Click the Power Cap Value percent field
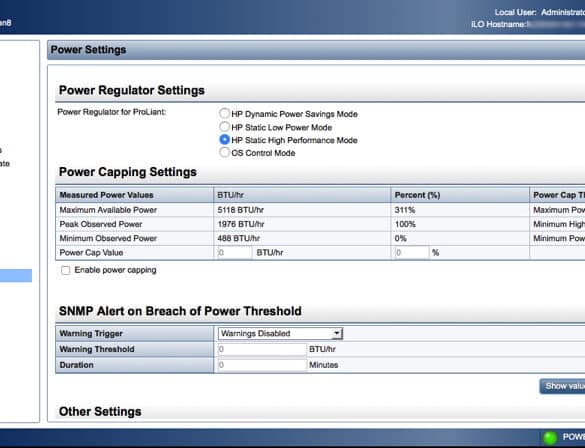The height and width of the screenshot is (448, 585). coord(412,253)
